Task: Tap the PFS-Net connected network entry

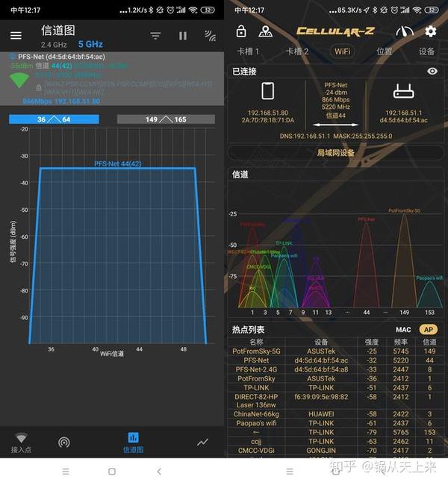Action: click(112, 78)
